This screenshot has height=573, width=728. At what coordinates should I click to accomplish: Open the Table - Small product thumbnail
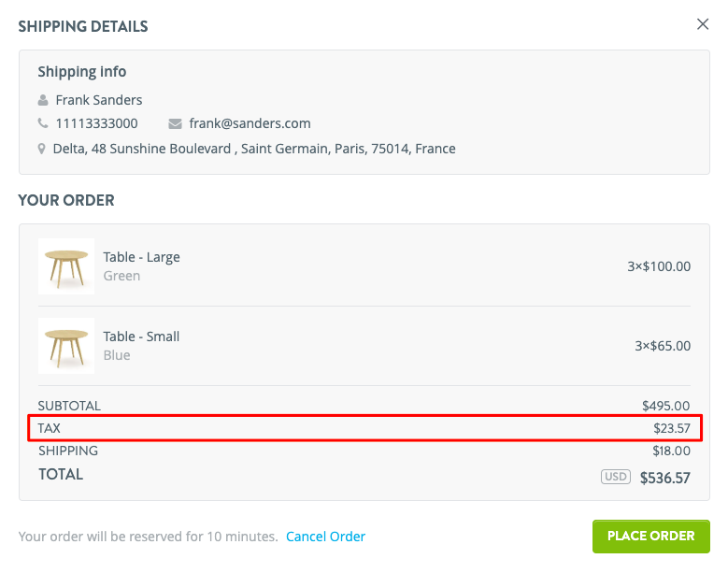pos(66,346)
